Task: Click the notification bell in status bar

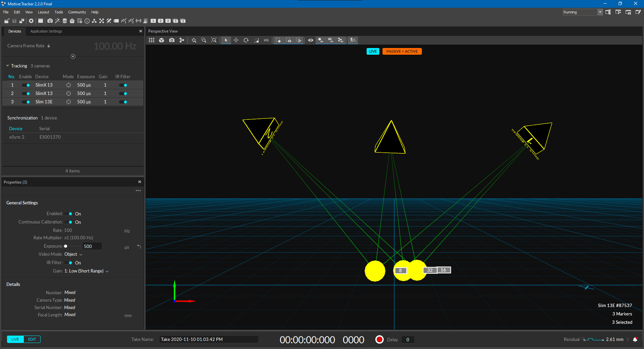Action: click(635, 340)
